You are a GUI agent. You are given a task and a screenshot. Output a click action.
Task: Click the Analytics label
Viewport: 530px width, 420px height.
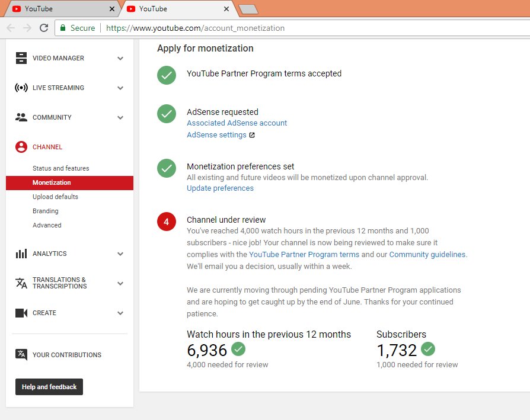pos(49,254)
